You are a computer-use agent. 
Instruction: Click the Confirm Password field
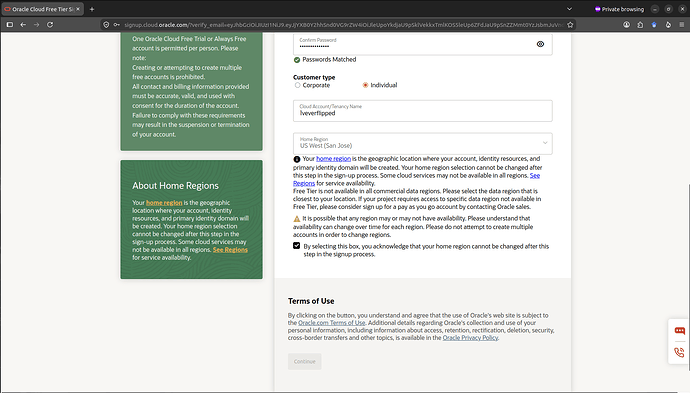[422, 44]
